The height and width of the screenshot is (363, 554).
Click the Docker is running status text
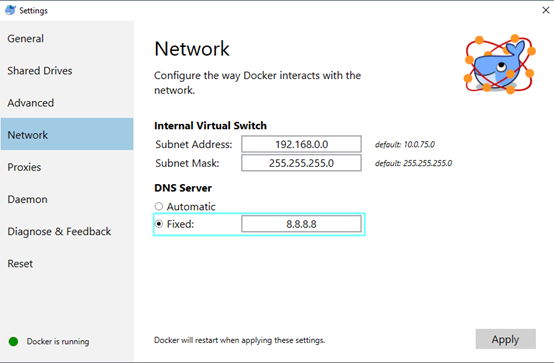(58, 341)
